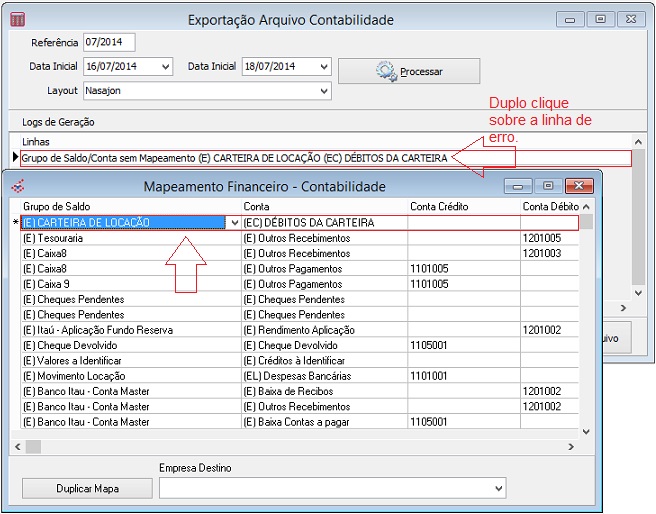Maximize the Mapeamento Financeiro window
This screenshot has width=656, height=514.
click(548, 186)
